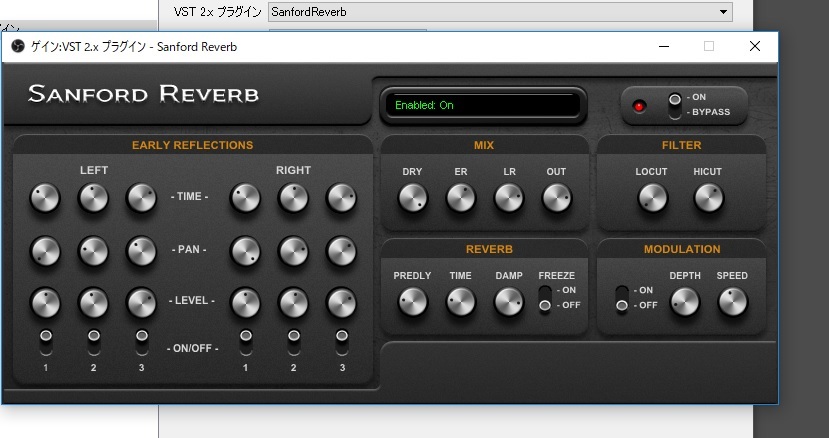
Task: Click the MODULATION section header
Action: pos(682,249)
